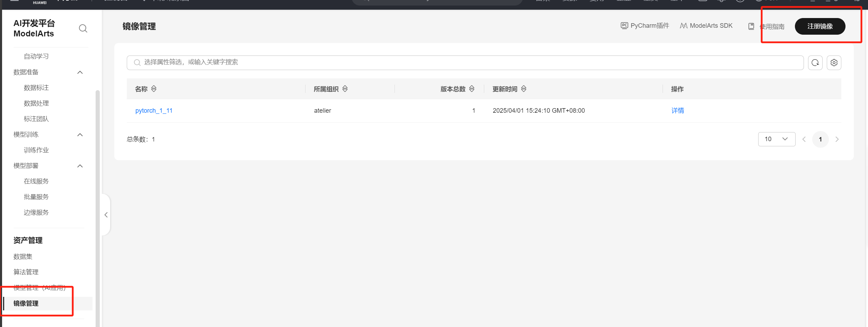868x327 pixels.
Task: Open the pytorch_1_11 image link
Action: 154,111
